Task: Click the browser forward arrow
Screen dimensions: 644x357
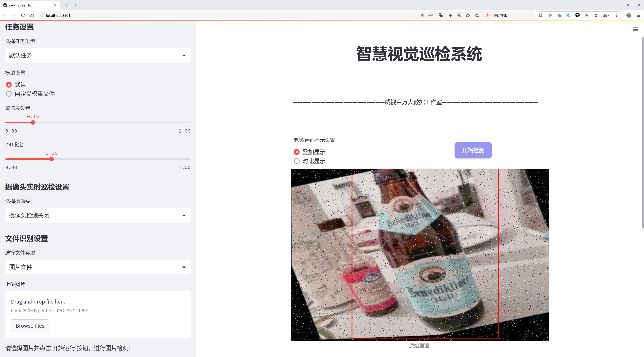Action: (14, 15)
